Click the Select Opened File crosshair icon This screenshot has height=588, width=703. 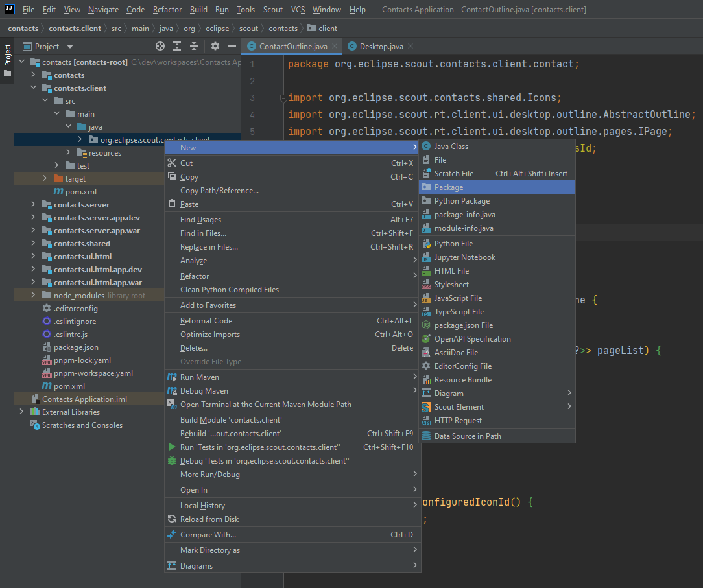[160, 46]
